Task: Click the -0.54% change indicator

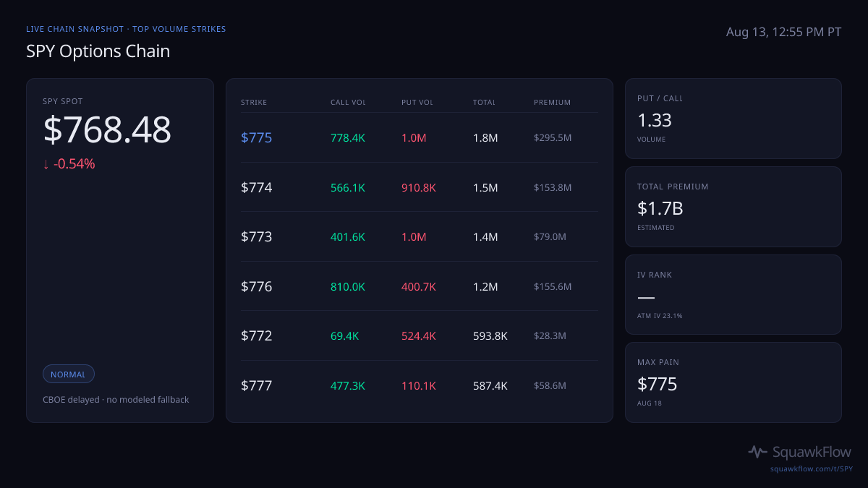Action: click(x=69, y=164)
